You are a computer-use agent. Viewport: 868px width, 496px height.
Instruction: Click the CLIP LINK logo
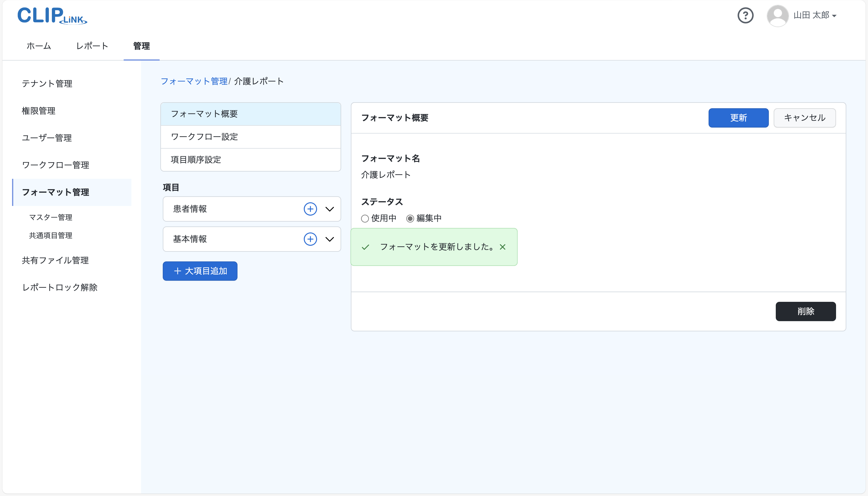(x=52, y=16)
